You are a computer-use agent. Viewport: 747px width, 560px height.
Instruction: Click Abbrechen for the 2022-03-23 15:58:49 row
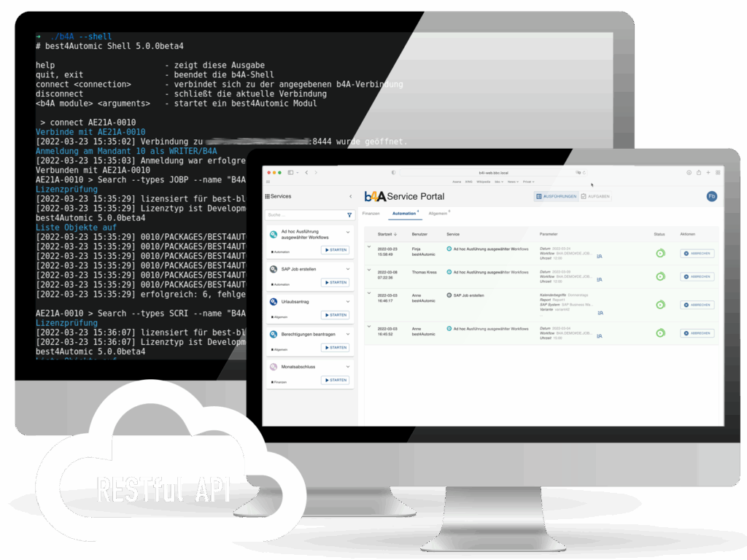point(697,253)
